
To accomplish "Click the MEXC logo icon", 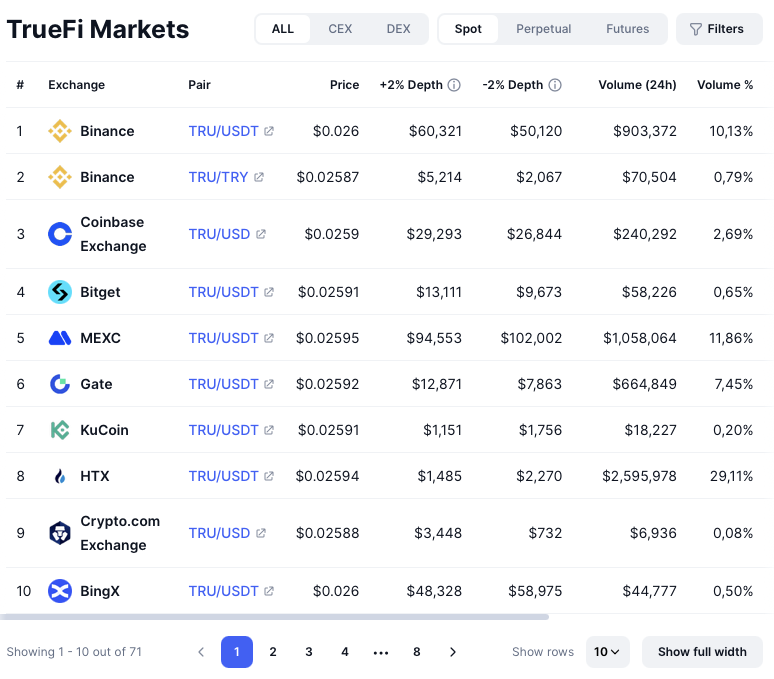I will point(60,338).
